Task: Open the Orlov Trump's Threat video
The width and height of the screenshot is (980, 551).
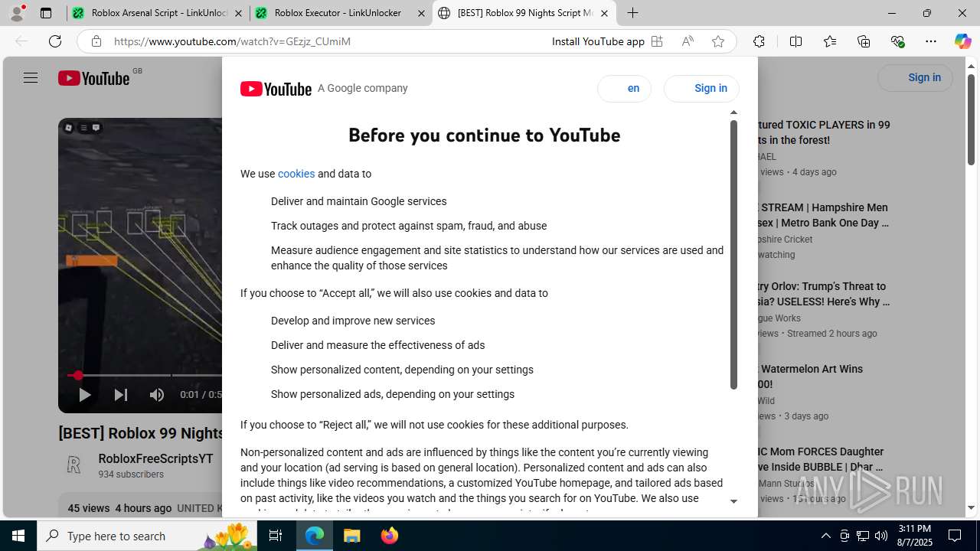Action: pos(825,294)
